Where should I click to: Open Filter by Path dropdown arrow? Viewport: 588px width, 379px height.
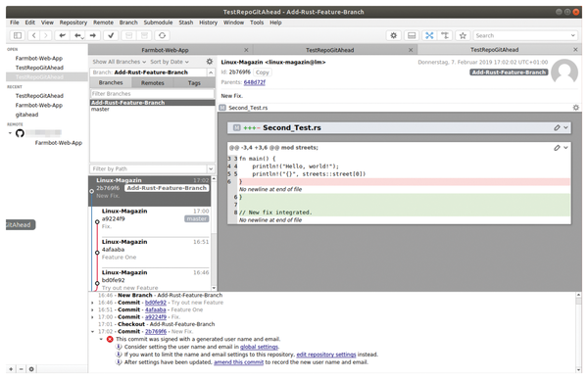[211, 169]
